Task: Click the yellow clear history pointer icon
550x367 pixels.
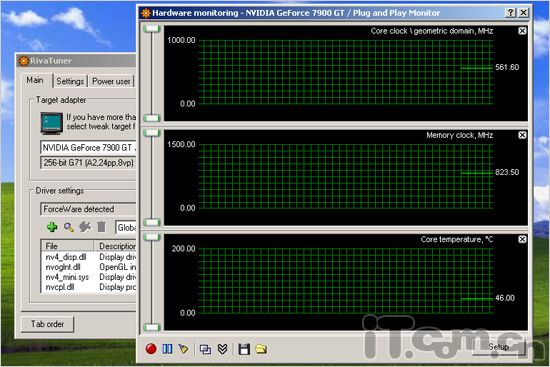Action: click(x=183, y=349)
